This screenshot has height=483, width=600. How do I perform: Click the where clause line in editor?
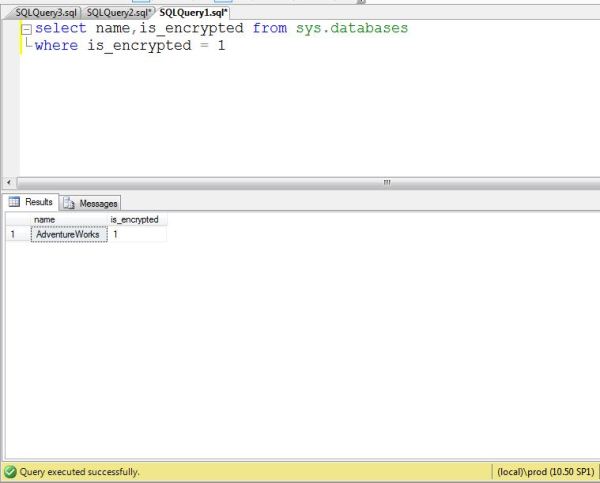pos(130,47)
